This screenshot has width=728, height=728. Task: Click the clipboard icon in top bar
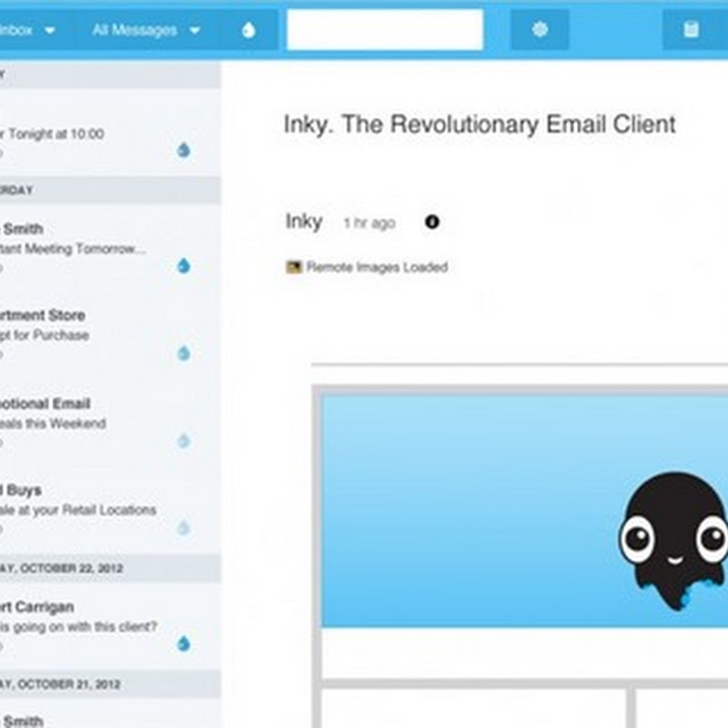tap(691, 29)
